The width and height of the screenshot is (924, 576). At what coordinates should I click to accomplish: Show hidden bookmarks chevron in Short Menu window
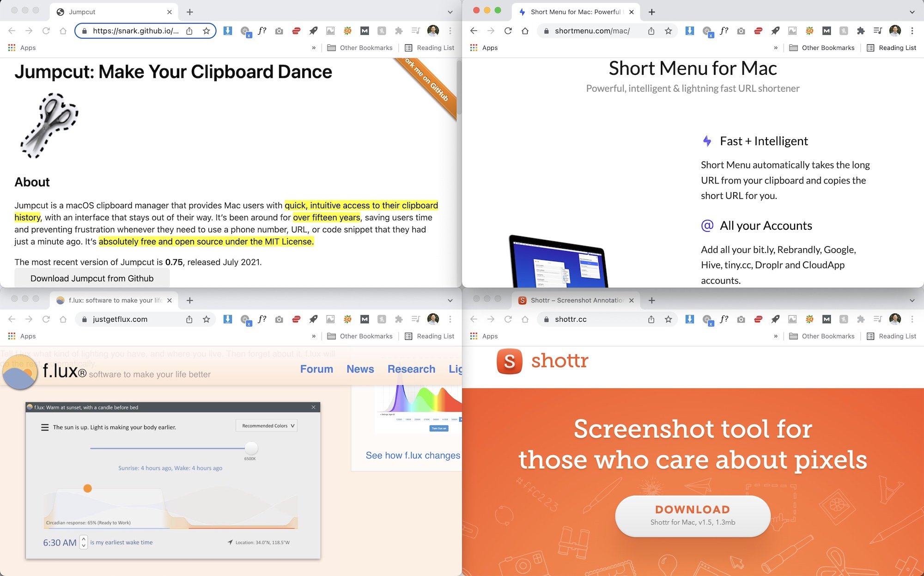tap(776, 48)
